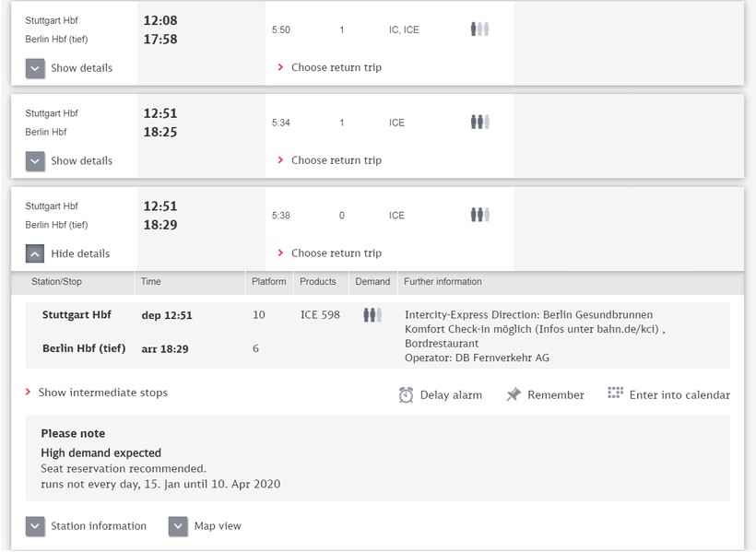Choose return trip for 12:08 departure

(336, 67)
